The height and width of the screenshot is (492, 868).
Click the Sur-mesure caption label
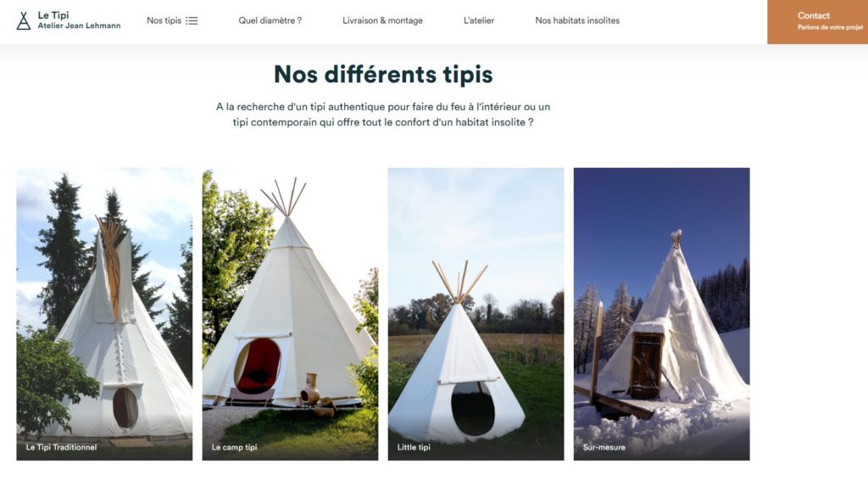[x=604, y=447]
